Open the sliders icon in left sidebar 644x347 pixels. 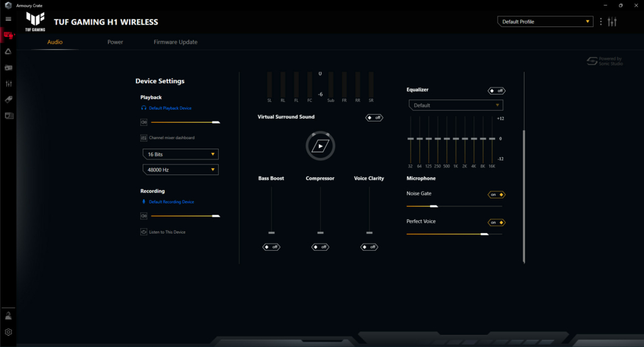(x=8, y=84)
